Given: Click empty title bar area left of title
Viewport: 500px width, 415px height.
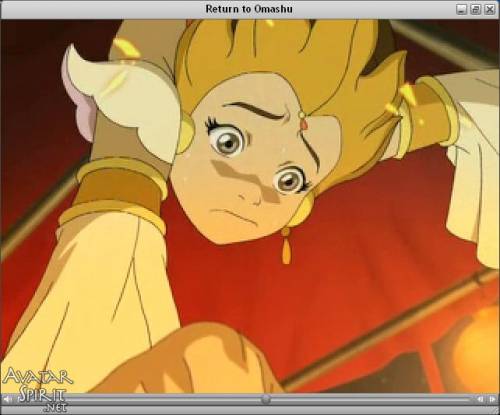Looking at the screenshot, I should click(x=100, y=9).
